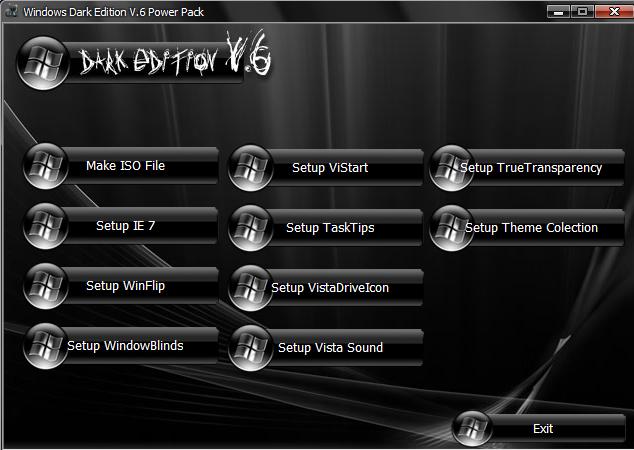Click the title bar application icon

click(11, 11)
